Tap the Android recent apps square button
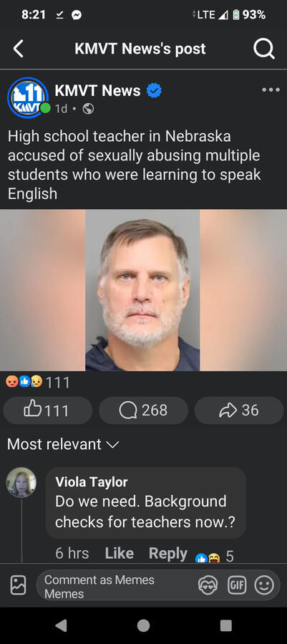 (x=226, y=625)
